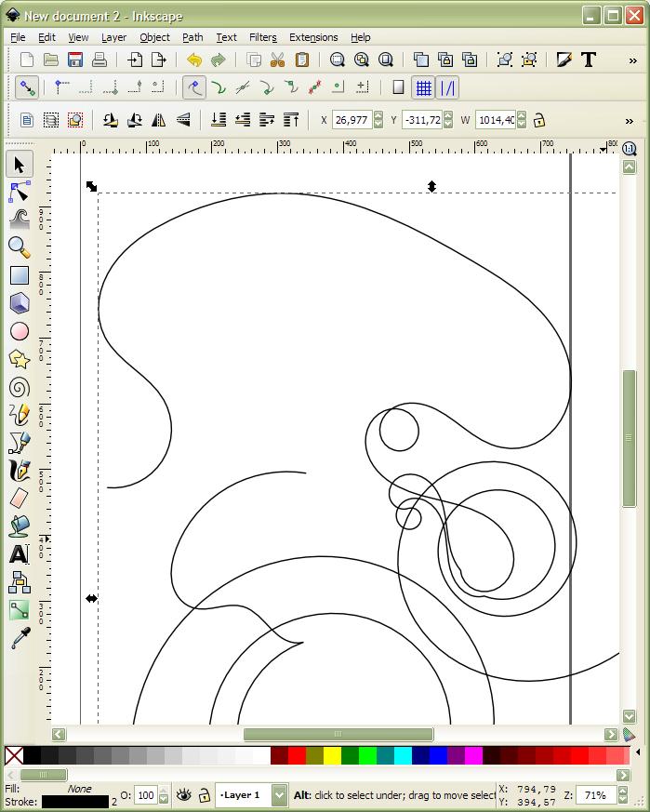
Task: Expand the commands bar overflow chevron
Action: [x=632, y=60]
